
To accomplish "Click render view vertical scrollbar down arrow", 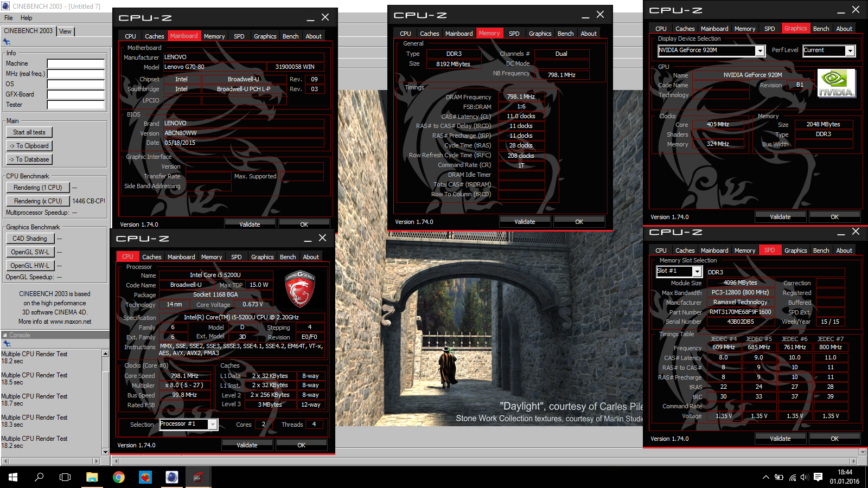I will (863, 452).
